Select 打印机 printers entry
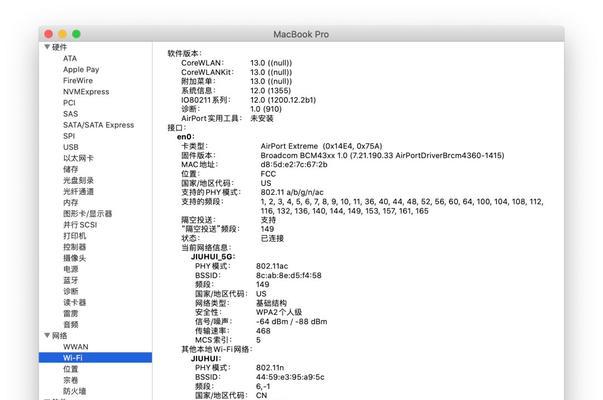The width and height of the screenshot is (603, 400). point(75,236)
